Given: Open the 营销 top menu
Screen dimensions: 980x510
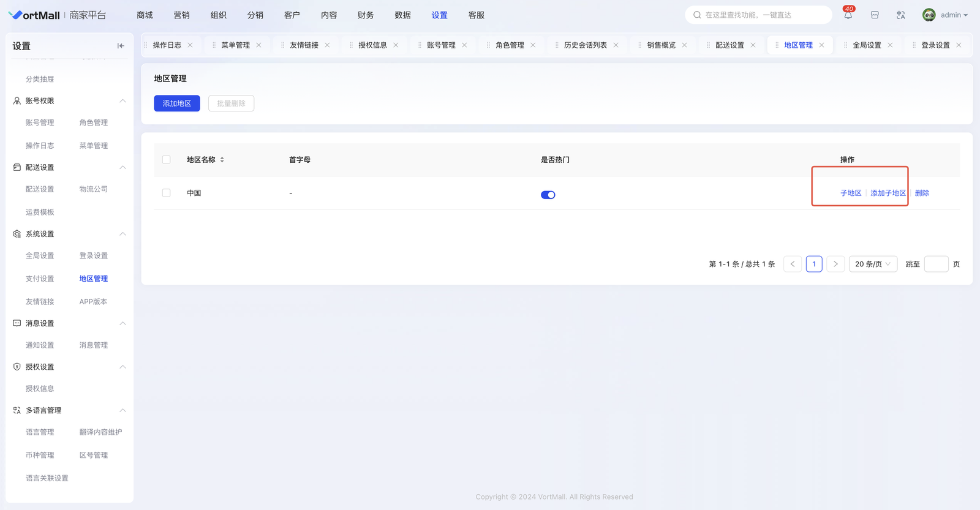Looking at the screenshot, I should [181, 15].
